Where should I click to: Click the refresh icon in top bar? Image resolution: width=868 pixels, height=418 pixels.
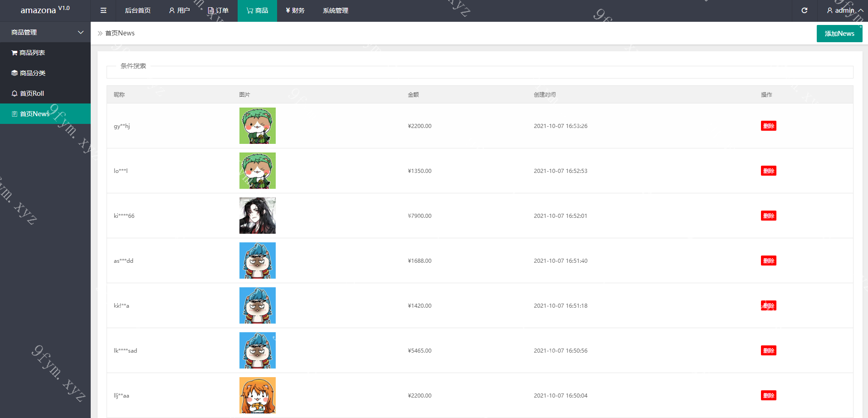tap(805, 10)
